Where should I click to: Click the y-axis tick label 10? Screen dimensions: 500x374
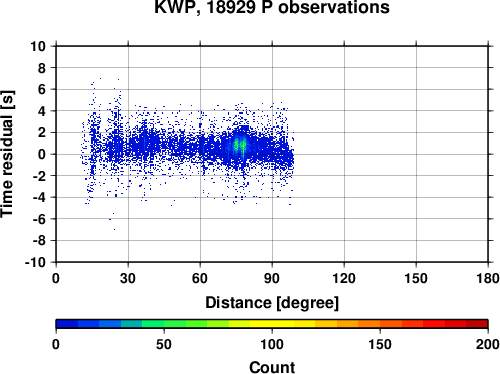coord(38,46)
